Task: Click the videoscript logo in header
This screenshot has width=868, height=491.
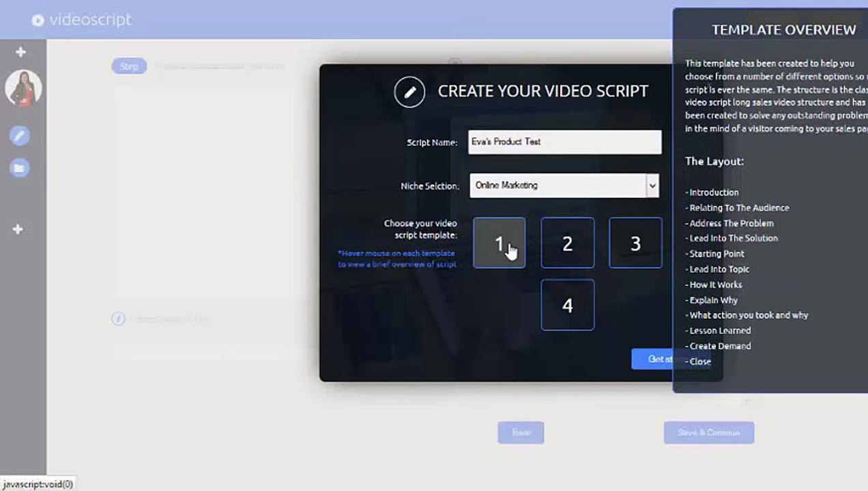Action: click(x=82, y=20)
